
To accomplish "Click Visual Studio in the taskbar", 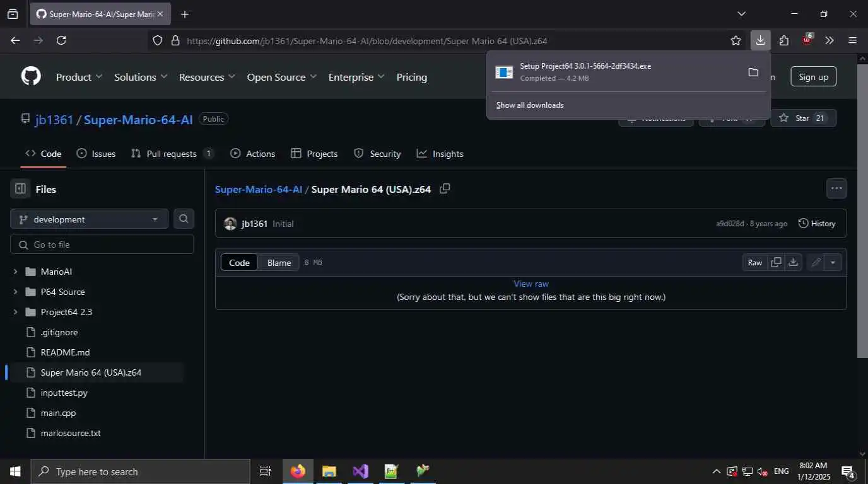I will [x=360, y=471].
